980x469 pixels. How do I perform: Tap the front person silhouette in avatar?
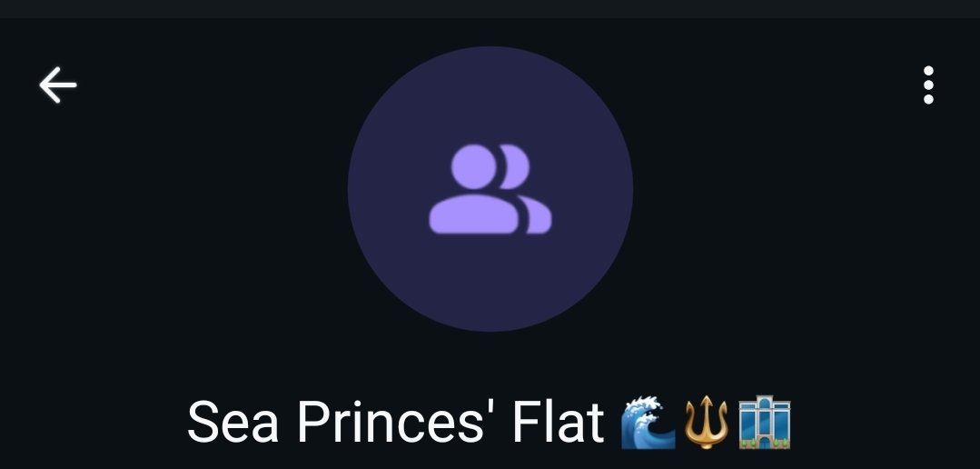[474, 191]
